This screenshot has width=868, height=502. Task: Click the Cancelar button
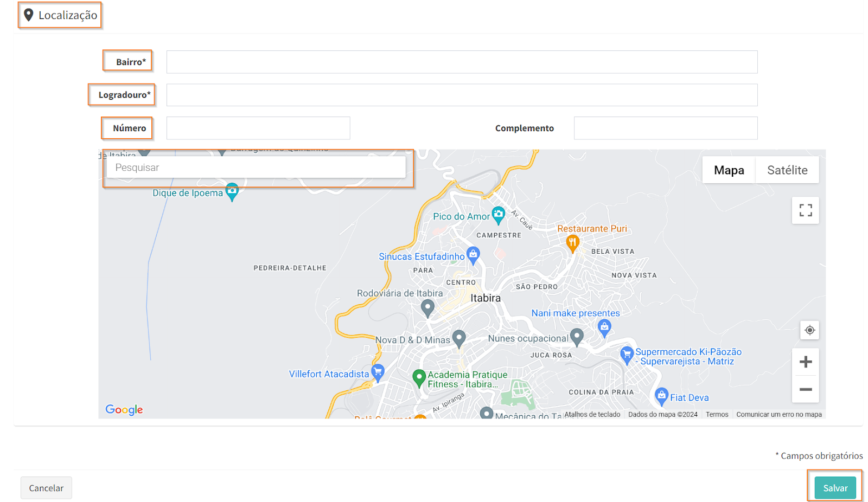point(46,488)
